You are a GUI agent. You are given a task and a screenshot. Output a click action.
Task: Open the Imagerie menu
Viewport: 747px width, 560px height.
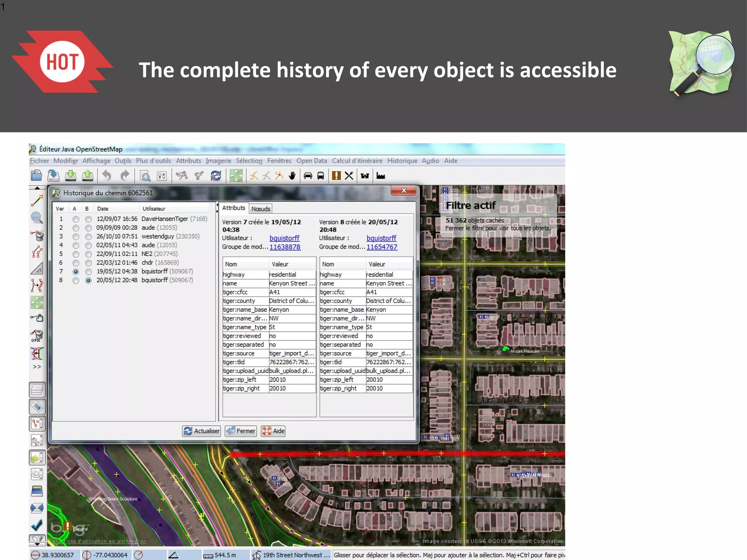218,161
